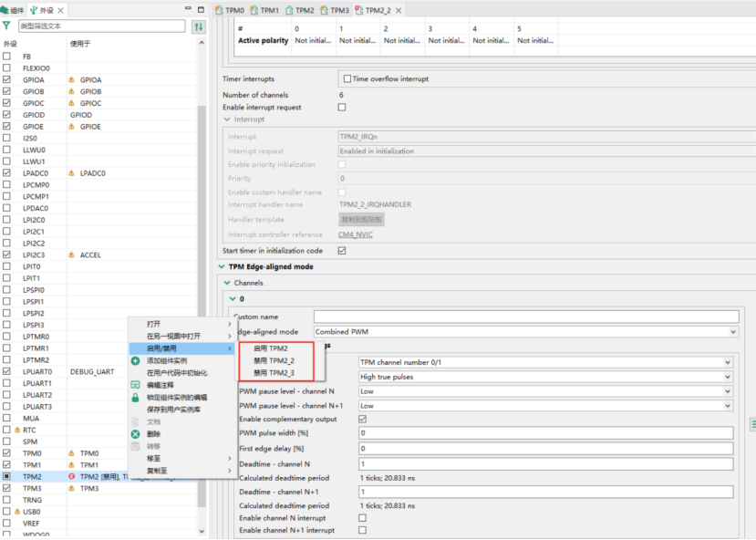756x540 pixels.
Task: Select the 禁用 TPM2_2 submenu item
Action: [274, 360]
